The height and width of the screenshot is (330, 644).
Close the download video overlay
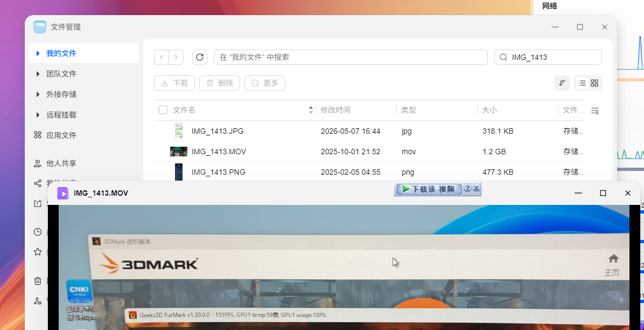click(x=477, y=188)
